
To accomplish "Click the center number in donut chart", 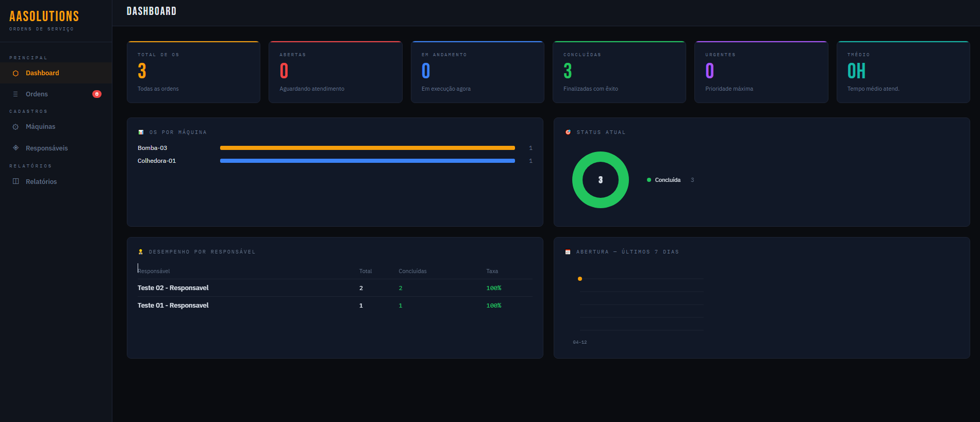I will [x=601, y=180].
